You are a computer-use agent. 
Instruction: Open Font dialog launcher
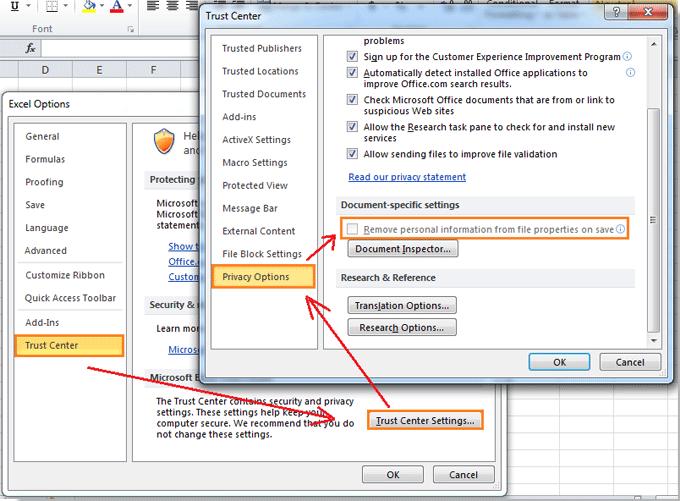[131, 29]
